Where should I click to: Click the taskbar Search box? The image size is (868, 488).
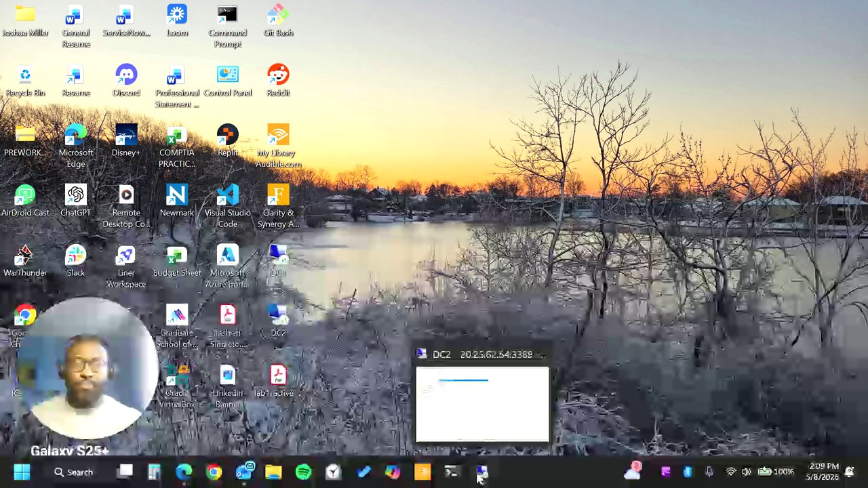tap(73, 472)
